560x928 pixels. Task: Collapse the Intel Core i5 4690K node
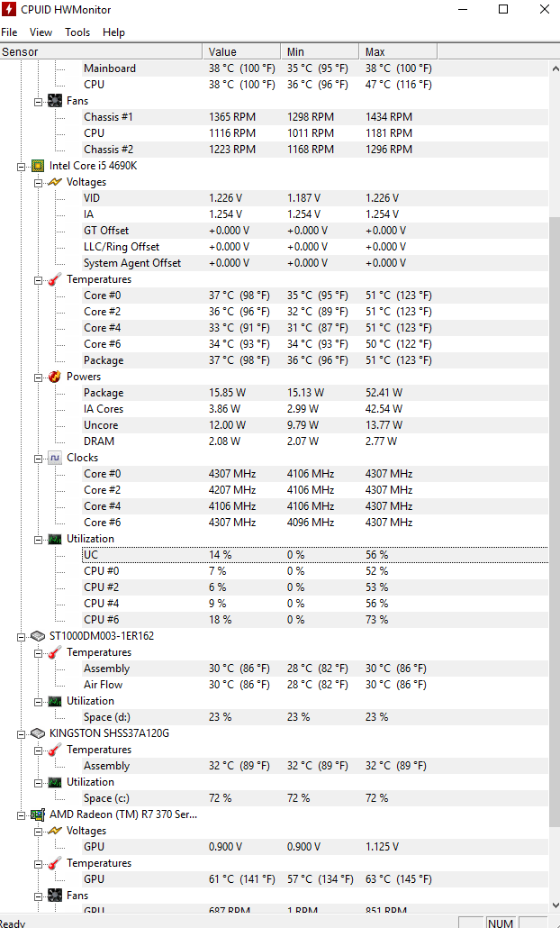point(22,167)
